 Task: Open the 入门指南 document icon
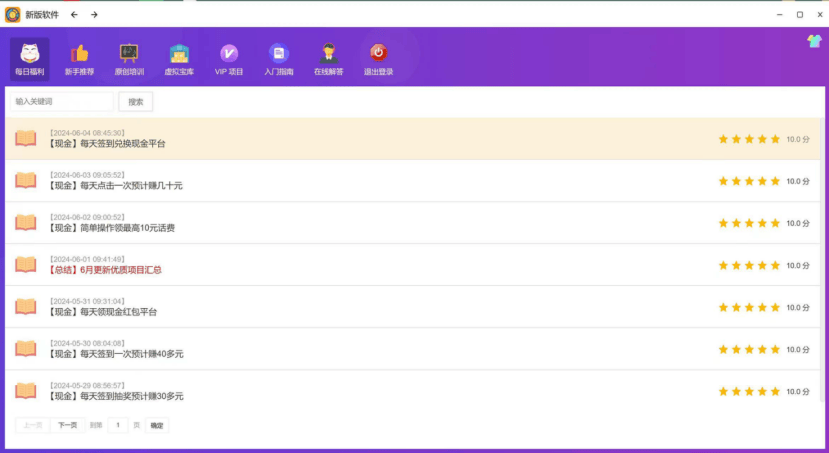[279, 54]
